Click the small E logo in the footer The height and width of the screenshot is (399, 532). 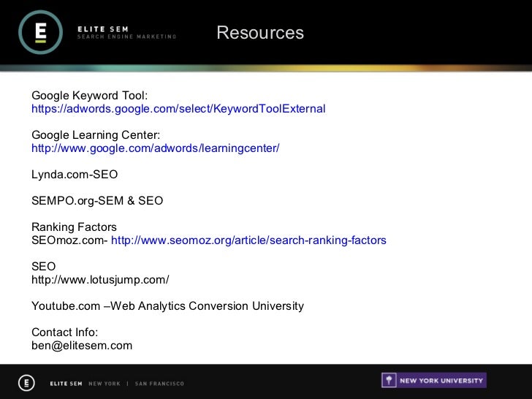(26, 383)
